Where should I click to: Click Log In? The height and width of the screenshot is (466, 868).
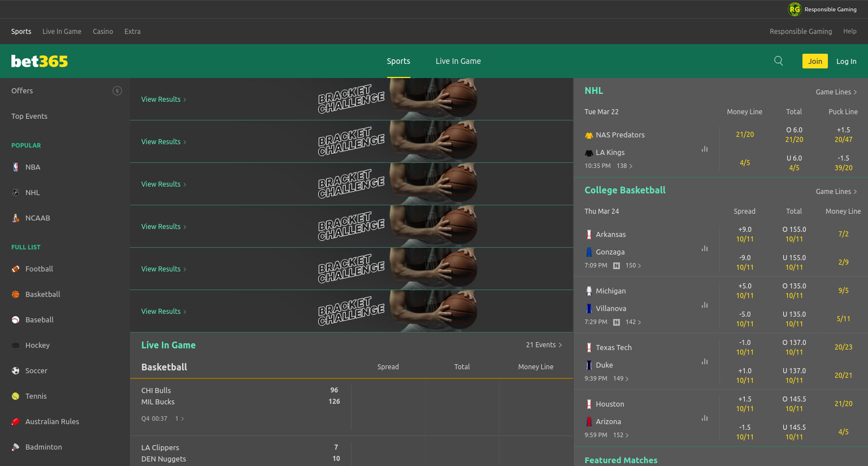tap(846, 61)
